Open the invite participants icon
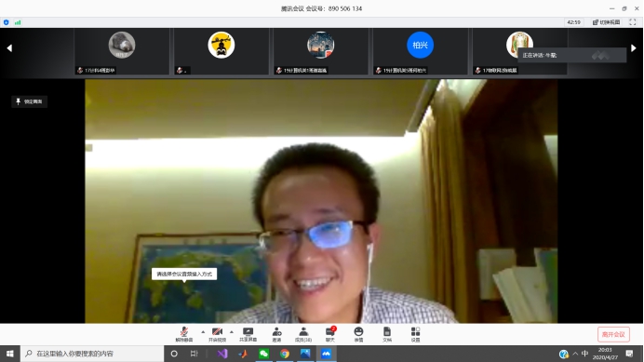Screen dimensions: 644x362 pos(276,334)
